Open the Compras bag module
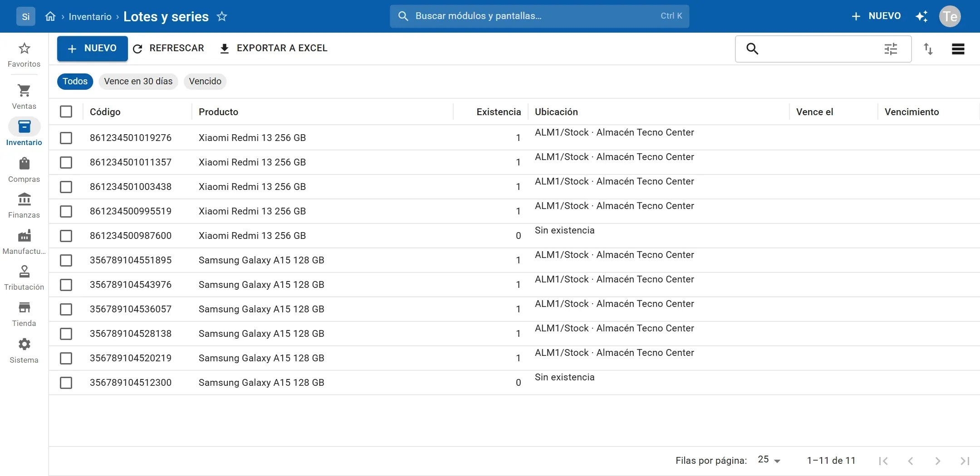 [x=24, y=170]
